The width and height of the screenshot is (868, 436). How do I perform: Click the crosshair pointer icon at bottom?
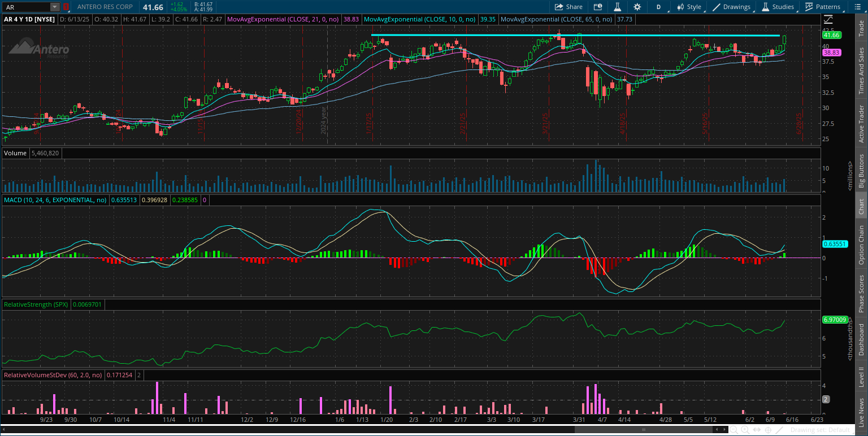click(767, 430)
